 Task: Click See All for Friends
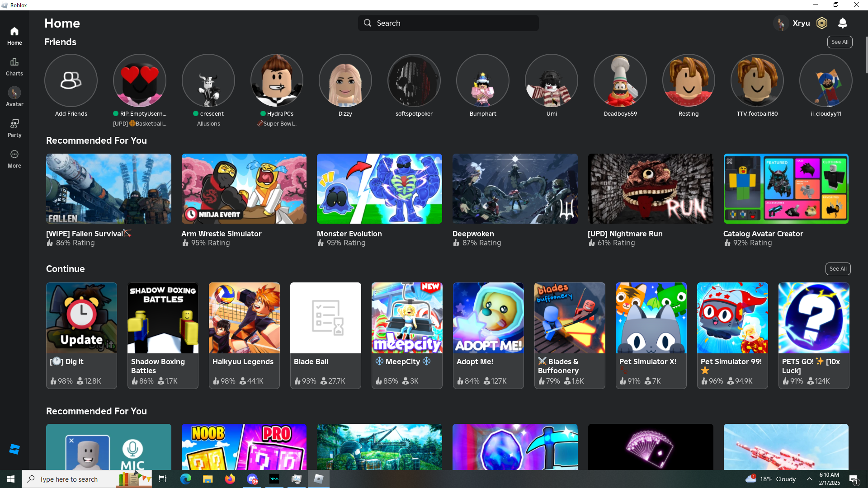pos(840,42)
